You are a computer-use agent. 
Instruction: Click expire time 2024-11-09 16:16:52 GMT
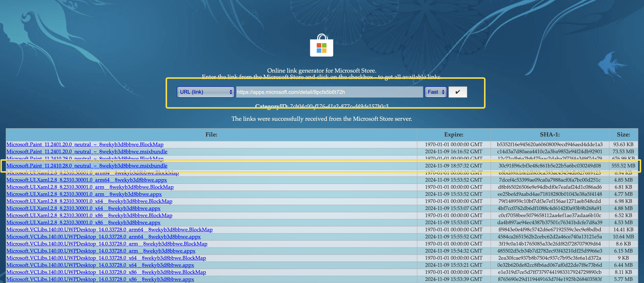pyautogui.click(x=454, y=152)
